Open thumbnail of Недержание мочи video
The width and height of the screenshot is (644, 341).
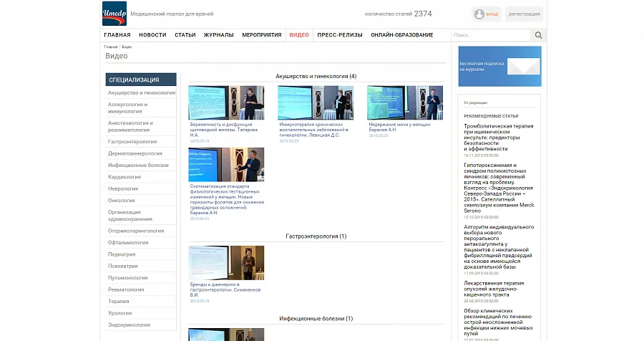(x=405, y=103)
